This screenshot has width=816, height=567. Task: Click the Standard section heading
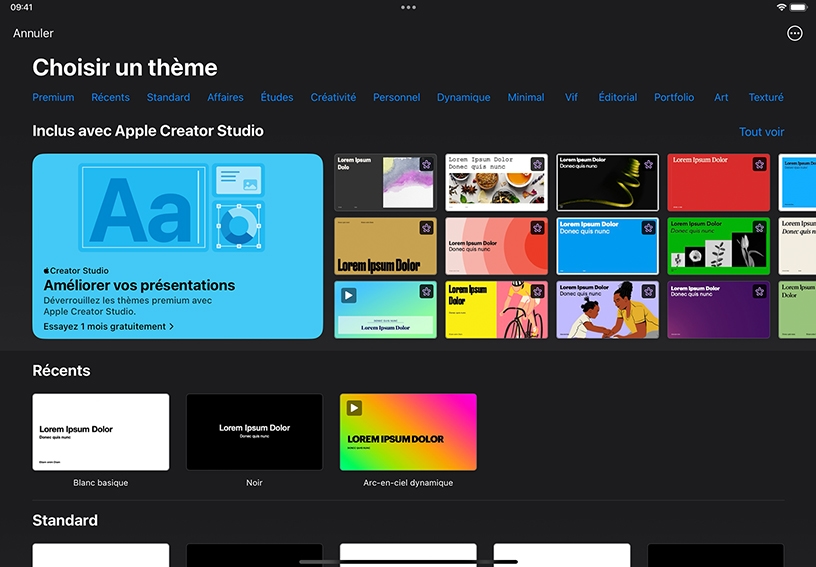pyautogui.click(x=65, y=520)
